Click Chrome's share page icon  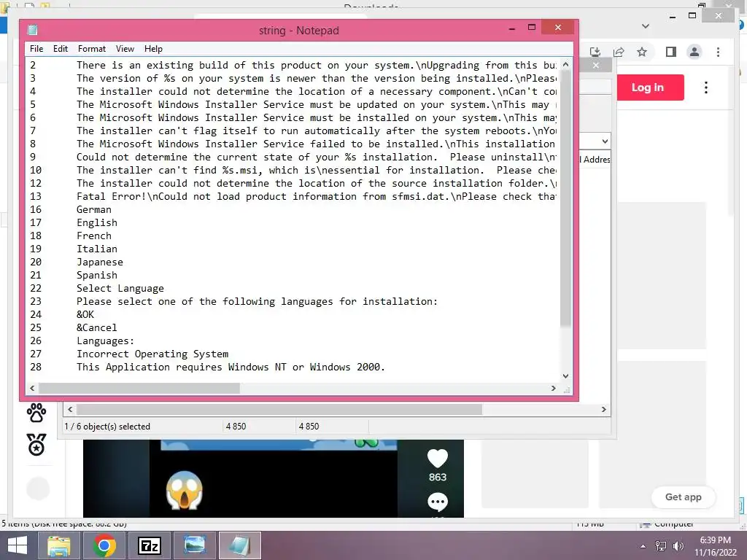point(619,52)
